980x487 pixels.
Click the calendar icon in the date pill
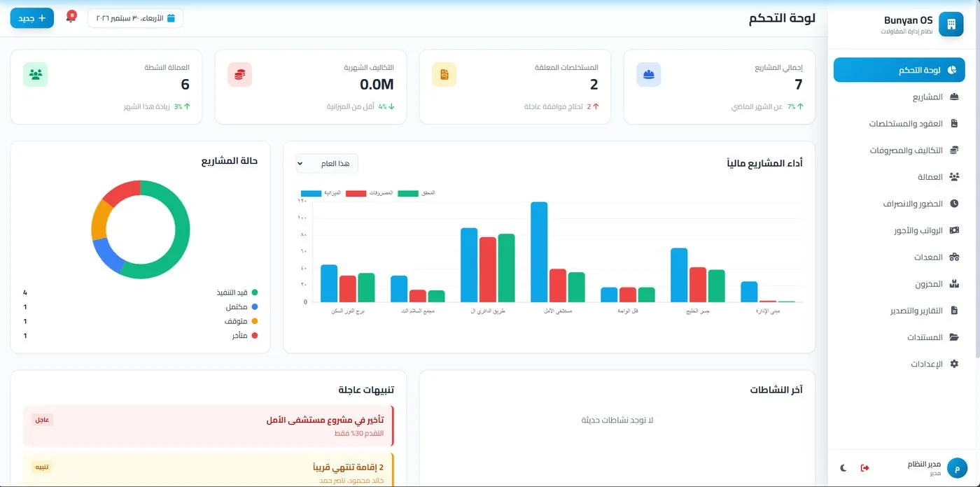tap(171, 18)
